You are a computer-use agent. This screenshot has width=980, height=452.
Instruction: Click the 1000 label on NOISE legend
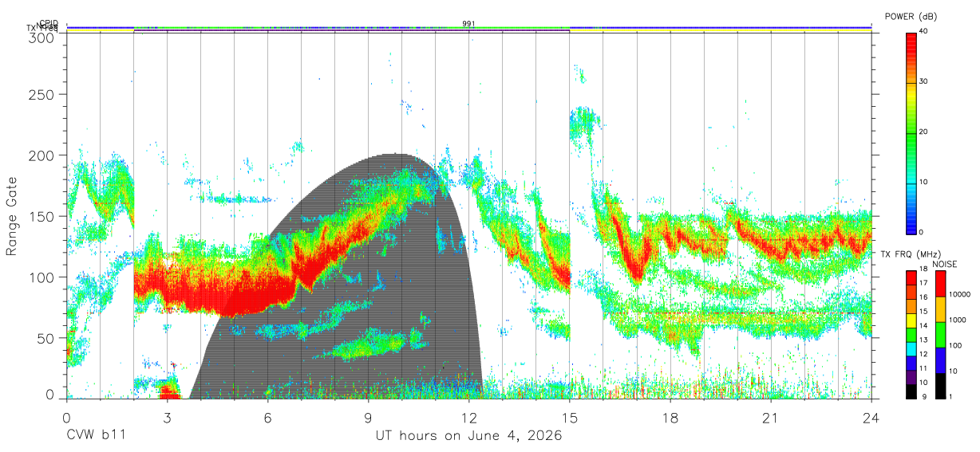pos(956,320)
